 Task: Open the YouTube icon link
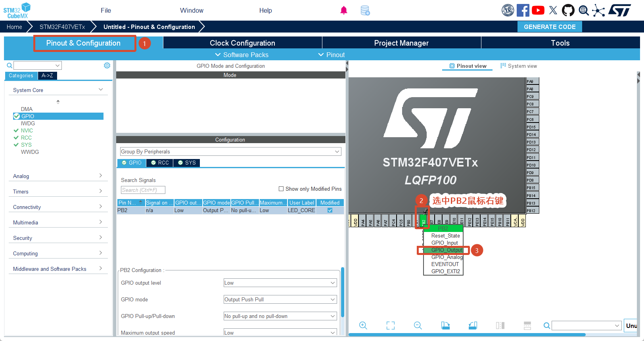click(x=538, y=10)
